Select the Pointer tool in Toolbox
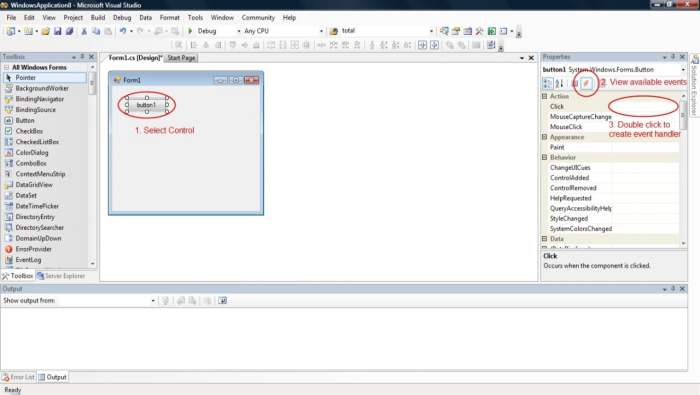Image resolution: width=700 pixels, height=395 pixels. [x=45, y=78]
